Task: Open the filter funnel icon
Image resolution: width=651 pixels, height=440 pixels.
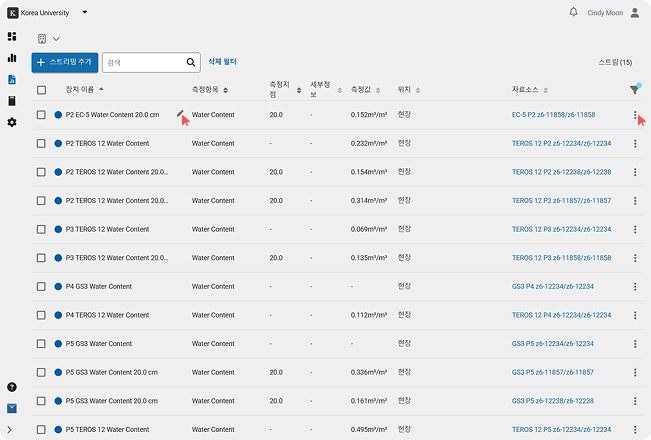Action: [634, 89]
